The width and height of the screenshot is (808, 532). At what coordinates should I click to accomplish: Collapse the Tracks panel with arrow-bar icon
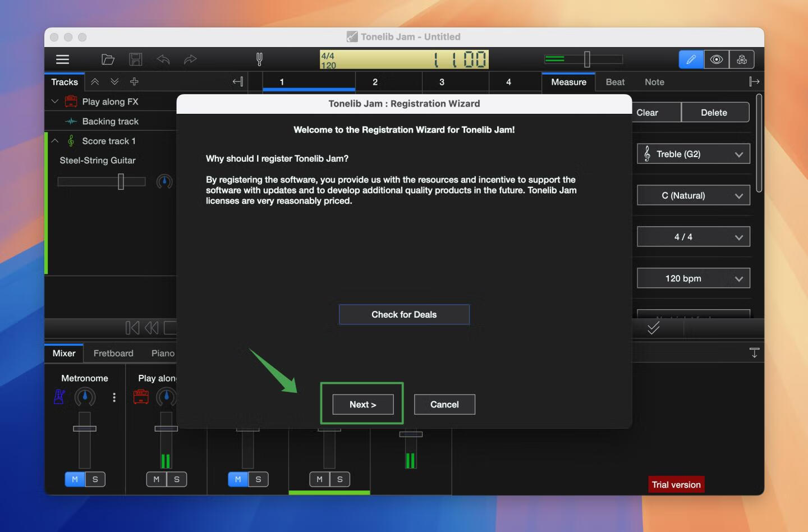click(238, 82)
